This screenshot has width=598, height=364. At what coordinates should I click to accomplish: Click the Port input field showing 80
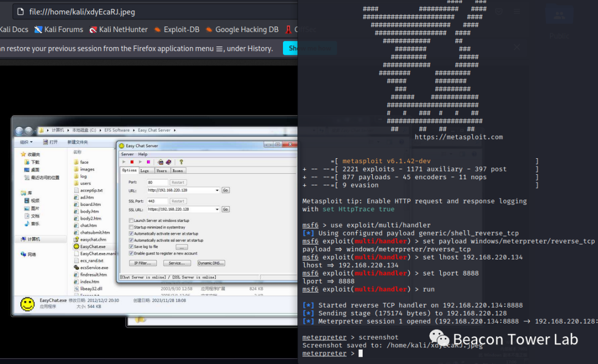point(157,182)
